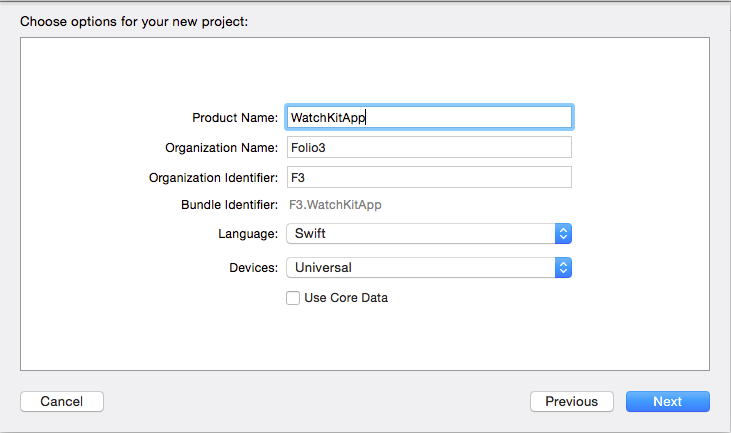
Task: Focus the Organization Name field containing Folio3
Action: coord(428,147)
